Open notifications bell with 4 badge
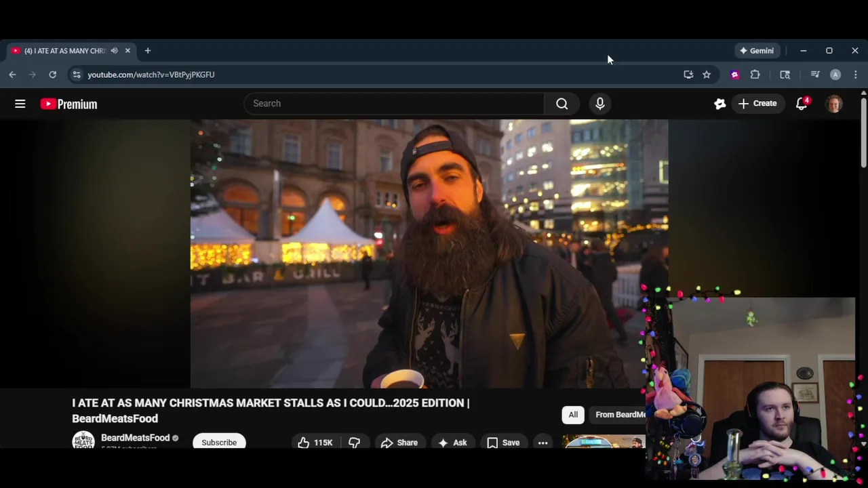This screenshot has height=488, width=868. [802, 104]
